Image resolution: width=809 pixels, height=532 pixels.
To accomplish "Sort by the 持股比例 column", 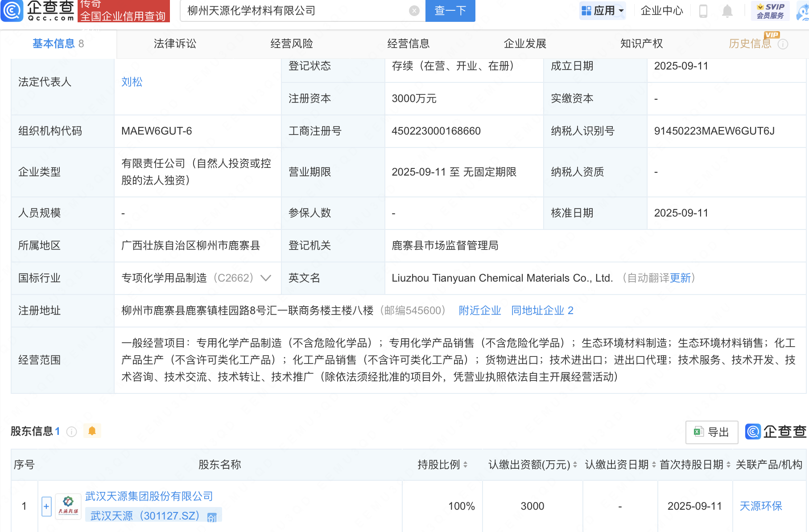I will coord(465,465).
